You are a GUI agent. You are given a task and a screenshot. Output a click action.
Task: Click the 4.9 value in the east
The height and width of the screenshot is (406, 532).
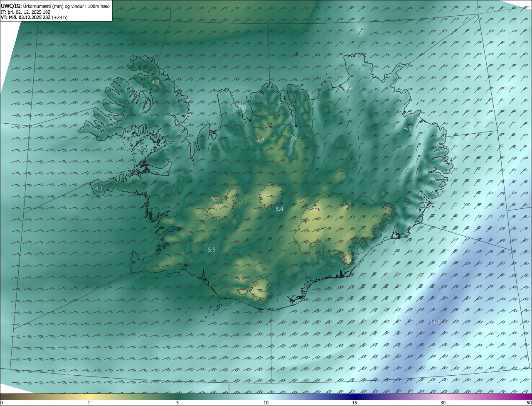(407, 128)
